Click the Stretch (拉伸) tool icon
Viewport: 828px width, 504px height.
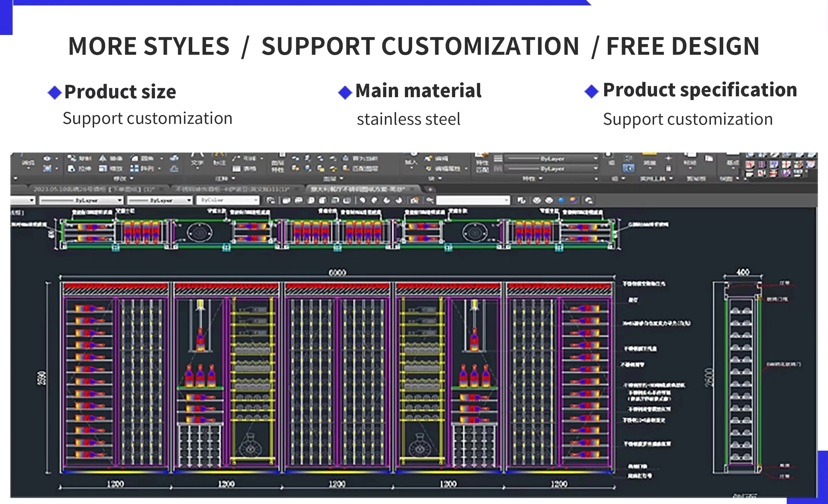[x=71, y=169]
